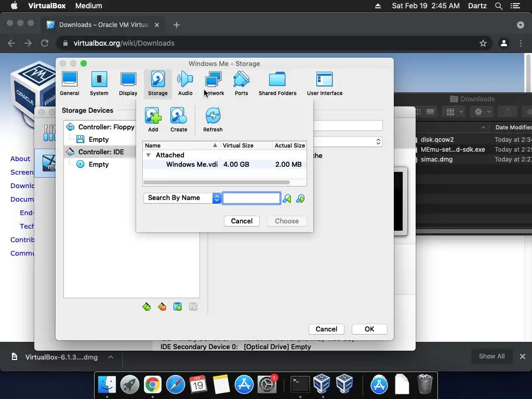Click Show All downloads button
The image size is (532, 399).
491,356
